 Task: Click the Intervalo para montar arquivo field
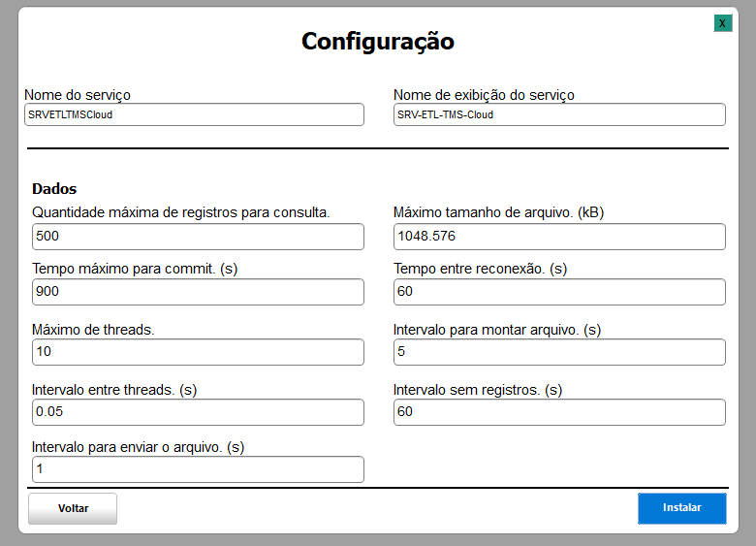click(559, 352)
